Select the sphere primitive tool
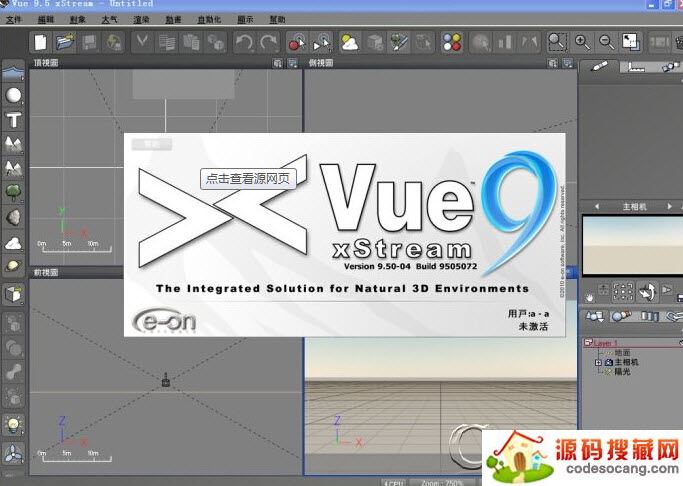This screenshot has width=683, height=486. tap(14, 96)
